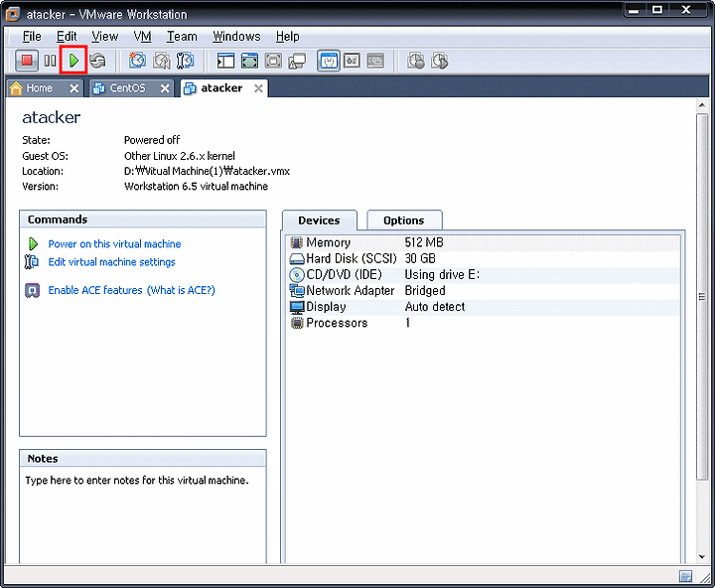Select the Bridged network value
This screenshot has width=715, height=588.
(425, 291)
